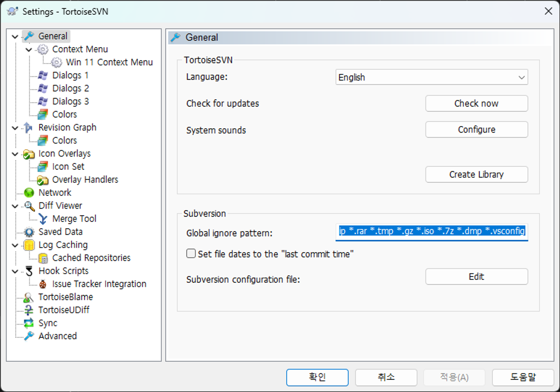Click the Overlay Handlers folder icon
The width and height of the screenshot is (560, 392).
pos(43,180)
